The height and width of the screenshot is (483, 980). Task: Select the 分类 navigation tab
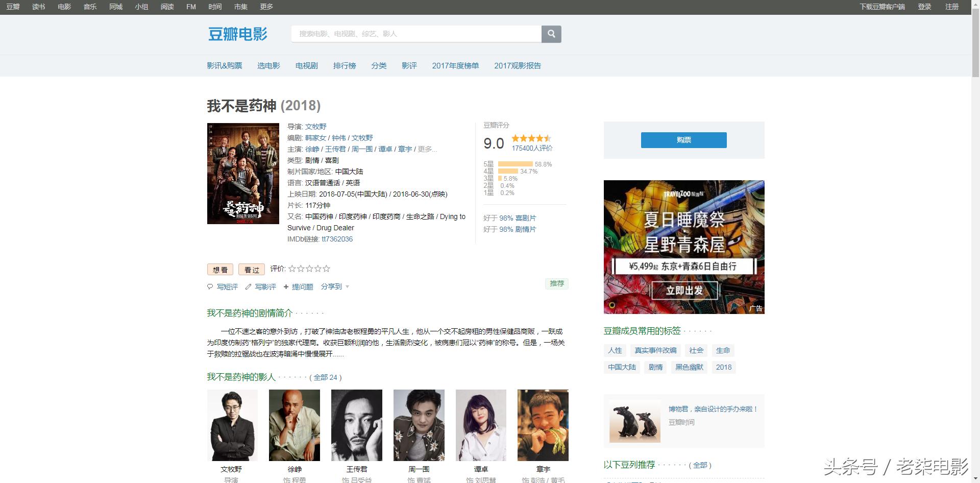coord(379,66)
